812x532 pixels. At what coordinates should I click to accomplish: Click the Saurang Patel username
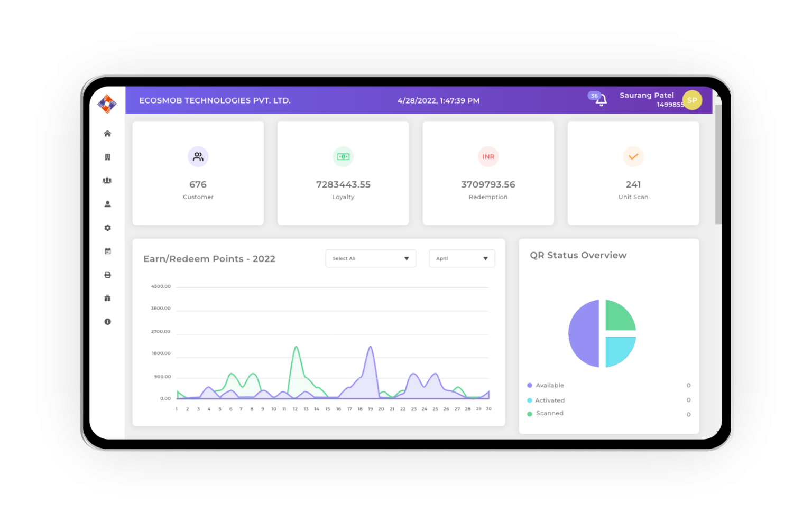pyautogui.click(x=647, y=95)
